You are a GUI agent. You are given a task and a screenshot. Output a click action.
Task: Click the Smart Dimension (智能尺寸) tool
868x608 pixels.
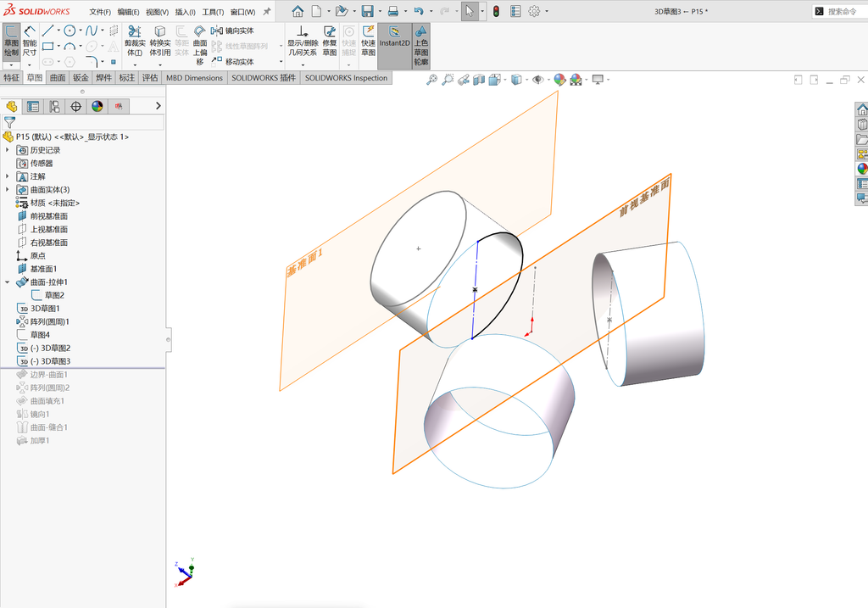pyautogui.click(x=30, y=42)
